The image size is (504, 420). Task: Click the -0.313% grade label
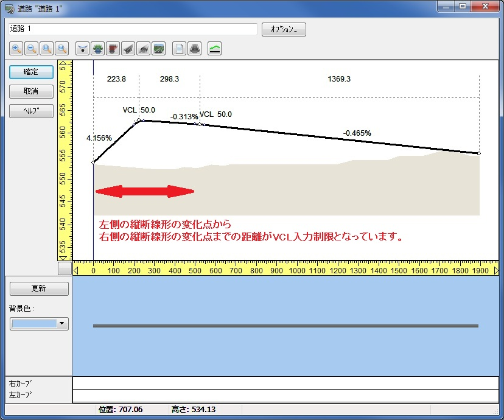pos(184,117)
